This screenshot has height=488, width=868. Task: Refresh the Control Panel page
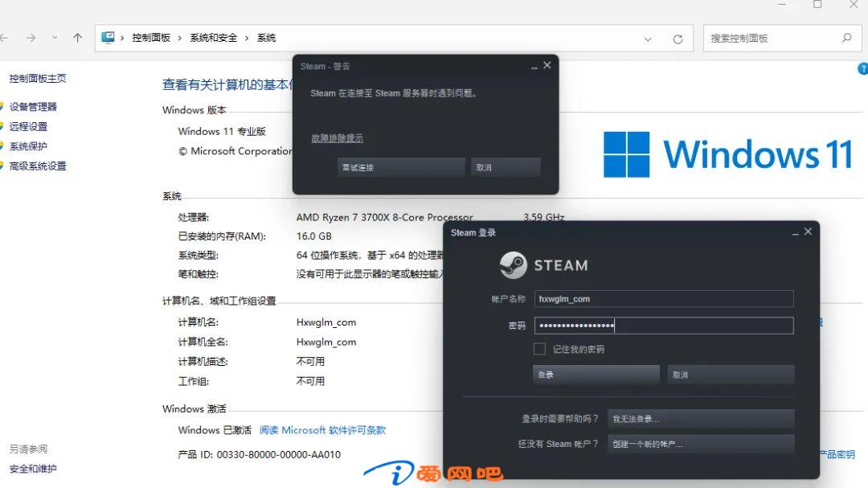pos(678,39)
